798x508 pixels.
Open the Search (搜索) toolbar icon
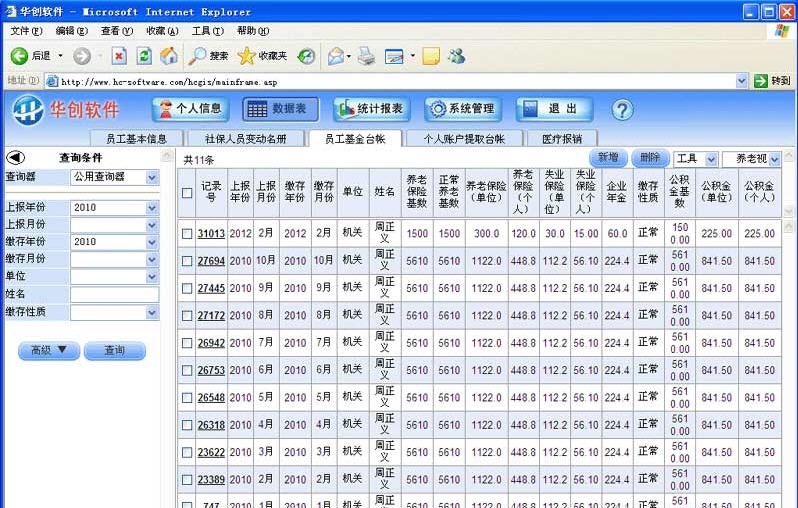coord(196,55)
